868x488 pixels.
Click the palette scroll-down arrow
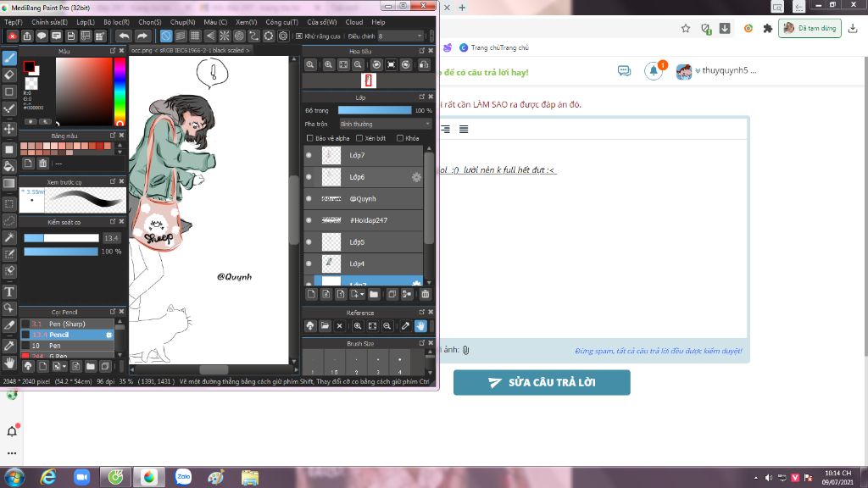click(x=120, y=152)
